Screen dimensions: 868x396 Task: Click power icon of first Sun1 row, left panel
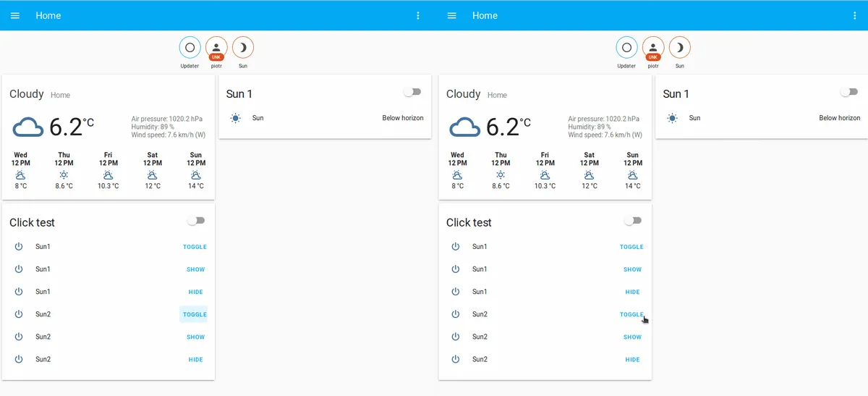tap(19, 247)
